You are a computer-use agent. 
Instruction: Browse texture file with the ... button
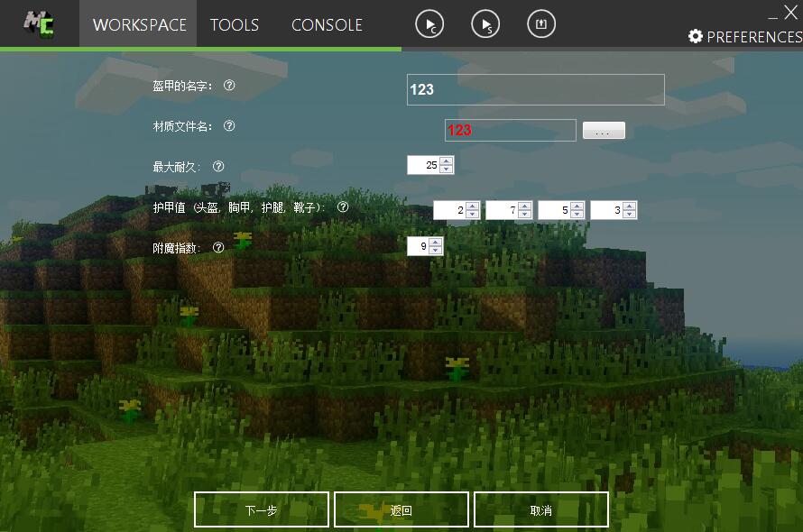tap(604, 131)
